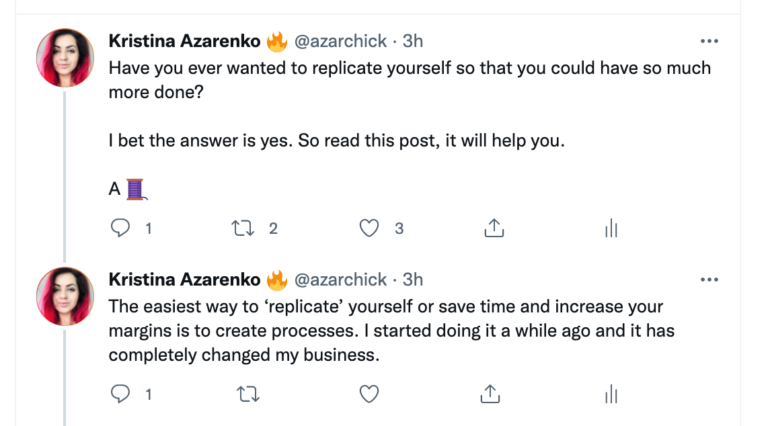Click the 3h timestamp on the second tweet
The height and width of the screenshot is (426, 768).
412,279
